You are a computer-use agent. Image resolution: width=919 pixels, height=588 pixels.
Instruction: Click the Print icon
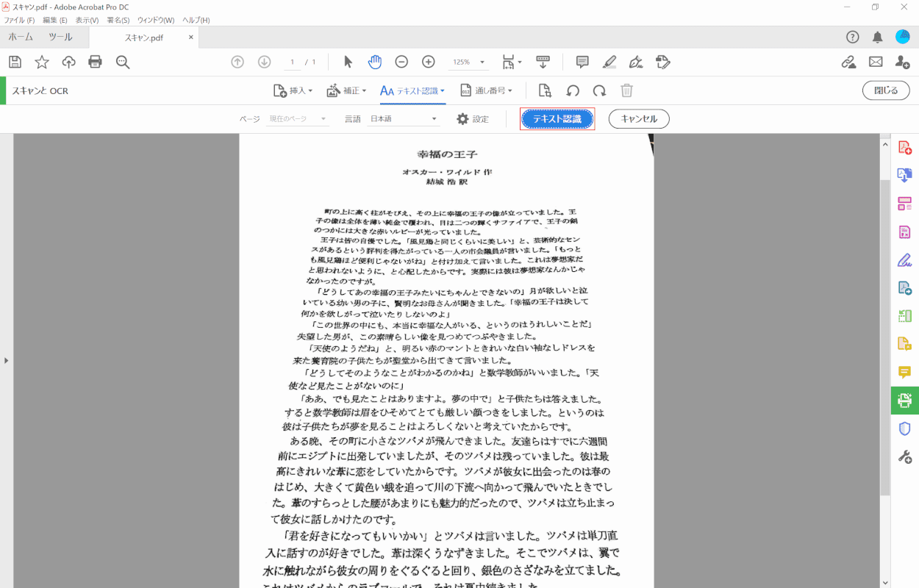pyautogui.click(x=95, y=62)
